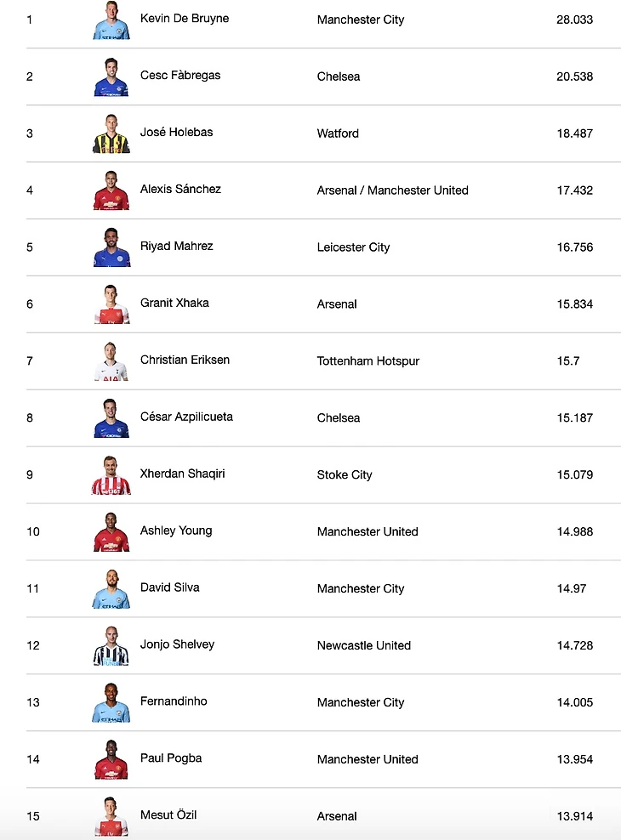Click David Silva's headshot
The width and height of the screenshot is (621, 840).
pyautogui.click(x=111, y=589)
